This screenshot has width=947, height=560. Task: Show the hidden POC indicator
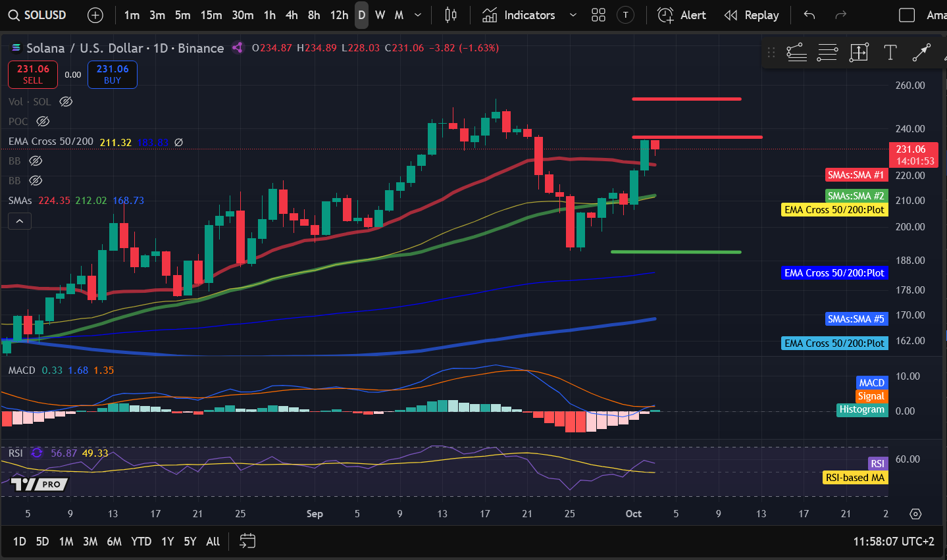(43, 121)
